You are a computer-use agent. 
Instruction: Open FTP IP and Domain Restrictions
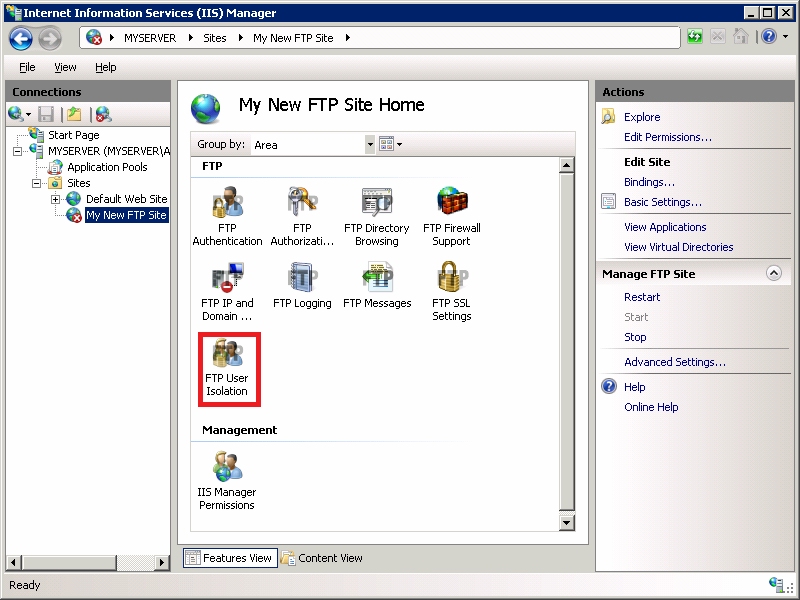(227, 291)
